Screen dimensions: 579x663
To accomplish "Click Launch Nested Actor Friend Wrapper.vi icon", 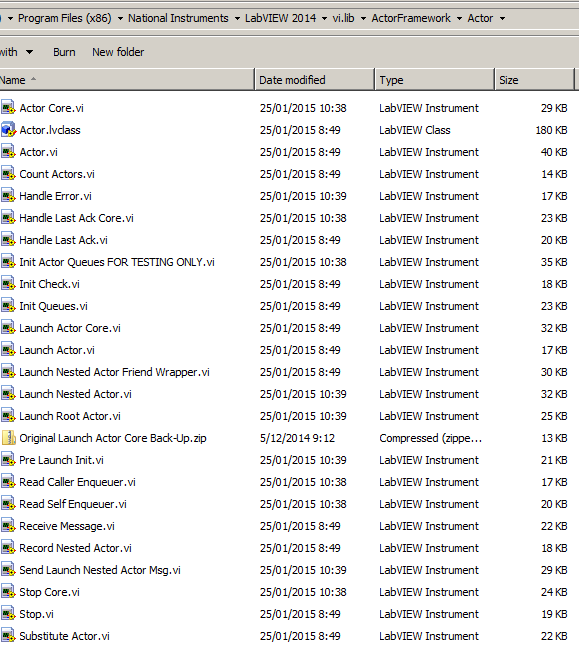I will (8, 372).
